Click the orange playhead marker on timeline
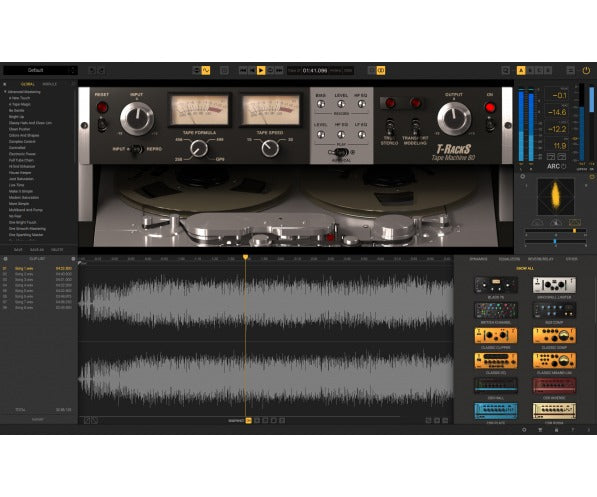The width and height of the screenshot is (597, 497). tap(246, 257)
